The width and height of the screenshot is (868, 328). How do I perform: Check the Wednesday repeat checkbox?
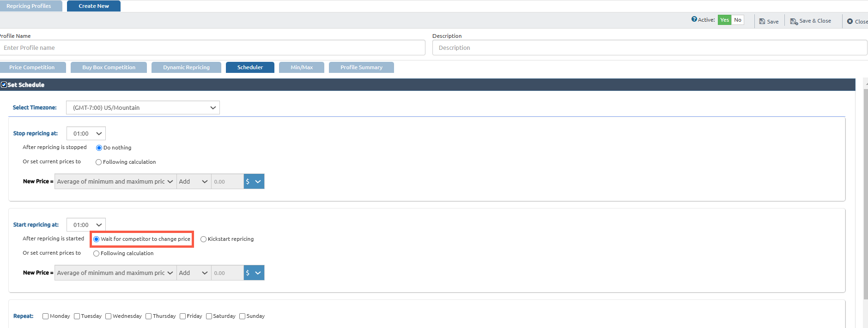coord(109,316)
